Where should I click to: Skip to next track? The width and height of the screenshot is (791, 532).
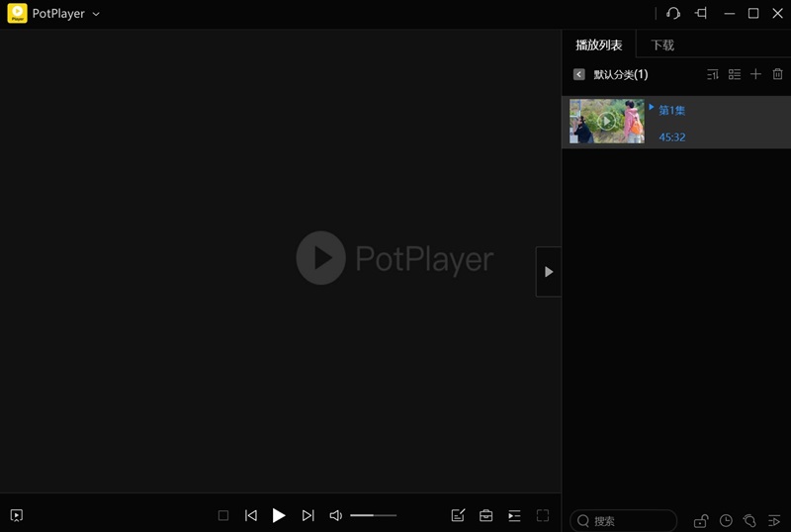308,515
